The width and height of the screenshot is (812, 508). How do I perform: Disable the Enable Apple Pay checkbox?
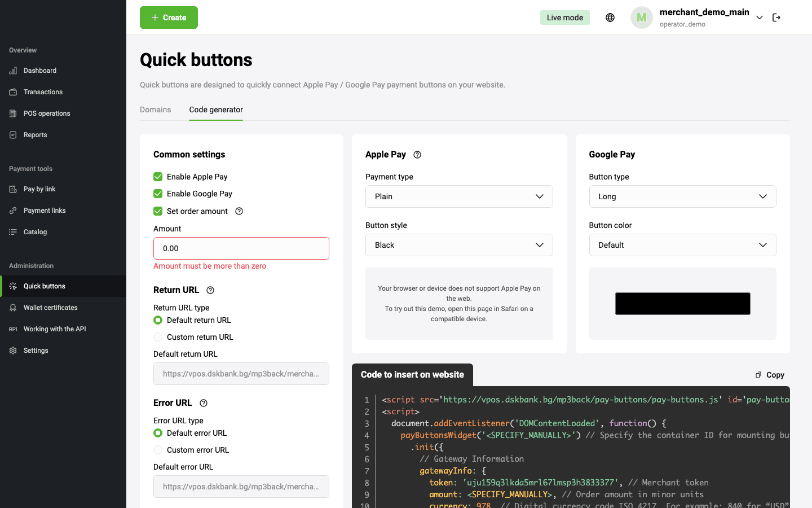click(157, 176)
